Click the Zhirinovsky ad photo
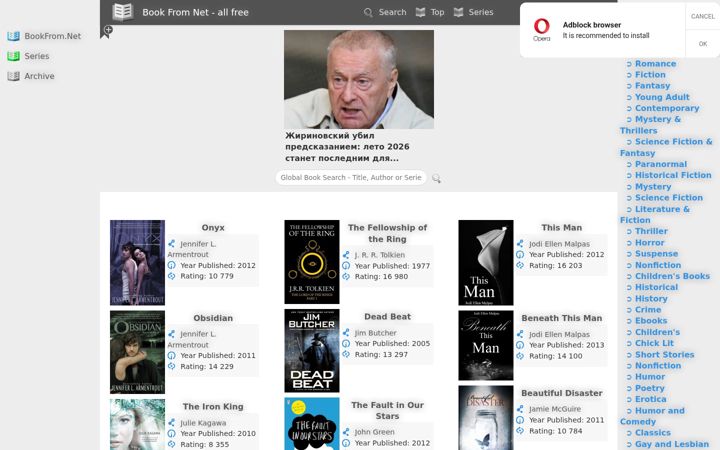The height and width of the screenshot is (450, 720). (x=359, y=79)
